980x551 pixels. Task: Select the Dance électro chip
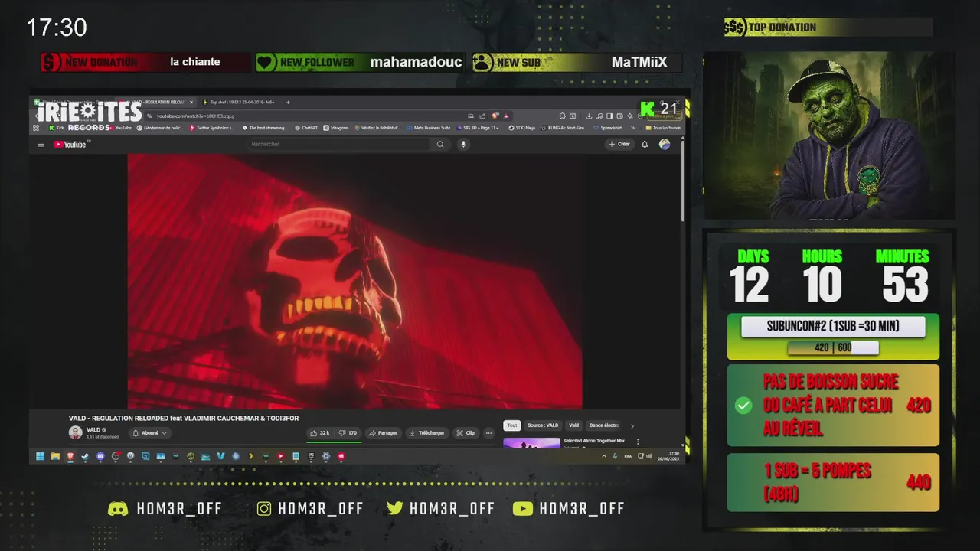604,425
